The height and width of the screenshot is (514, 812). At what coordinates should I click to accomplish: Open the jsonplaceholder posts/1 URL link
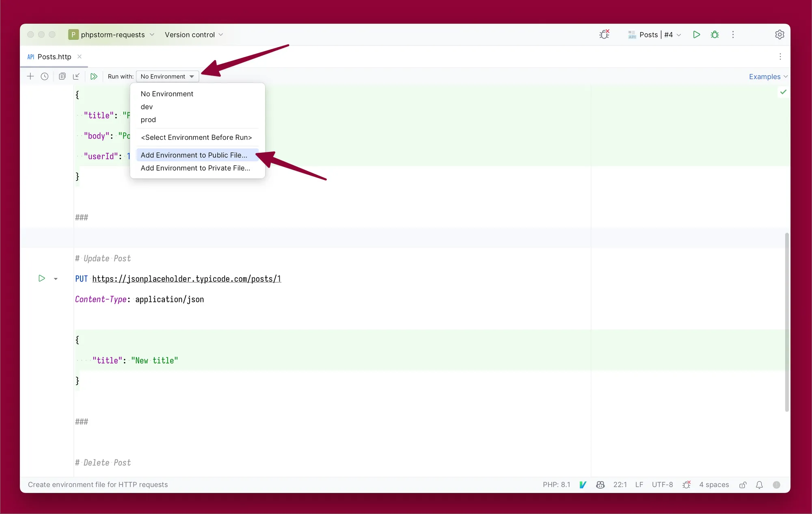[187, 279]
